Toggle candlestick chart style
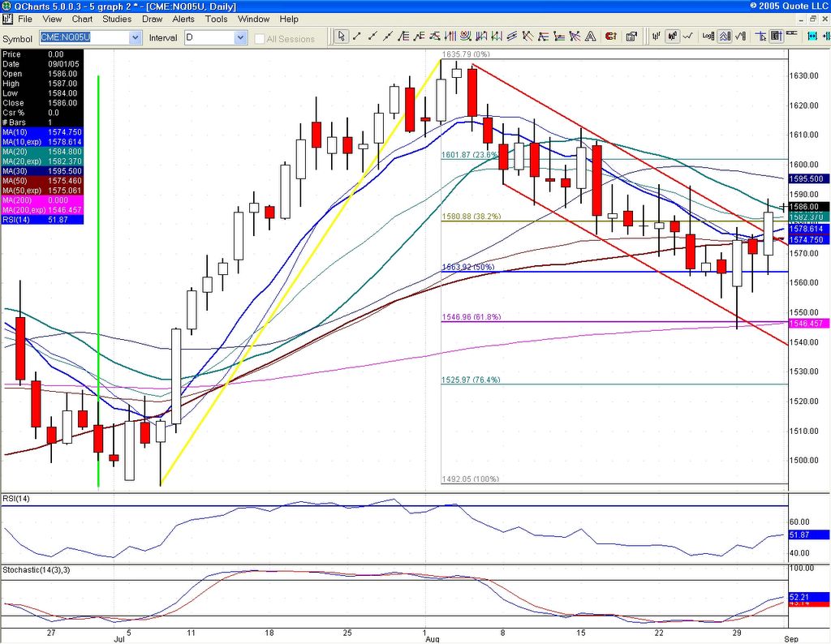This screenshot has height=644, width=831. [673, 36]
